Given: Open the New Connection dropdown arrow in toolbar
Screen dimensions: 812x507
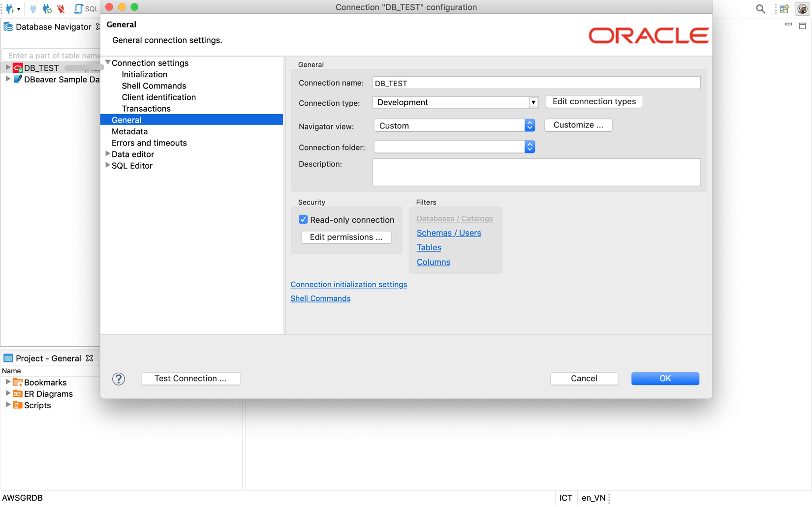Looking at the screenshot, I should 19,9.
